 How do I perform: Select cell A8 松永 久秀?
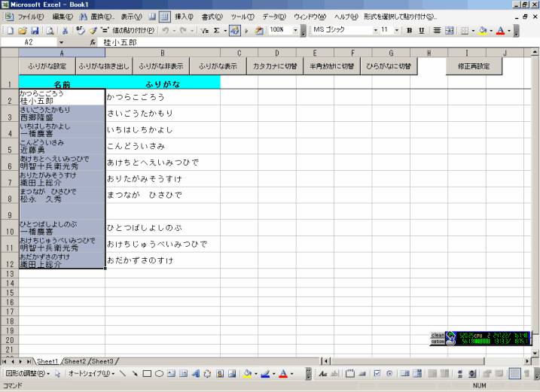pyautogui.click(x=62, y=195)
